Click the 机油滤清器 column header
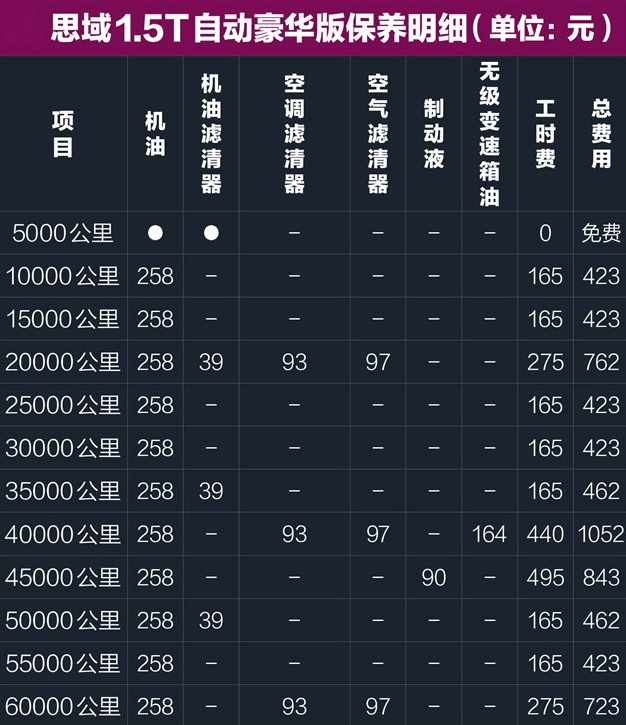The width and height of the screenshot is (626, 725). pyautogui.click(x=211, y=134)
